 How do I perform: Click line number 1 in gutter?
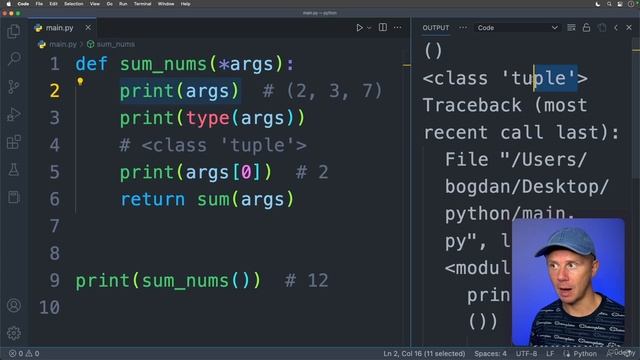coord(55,64)
